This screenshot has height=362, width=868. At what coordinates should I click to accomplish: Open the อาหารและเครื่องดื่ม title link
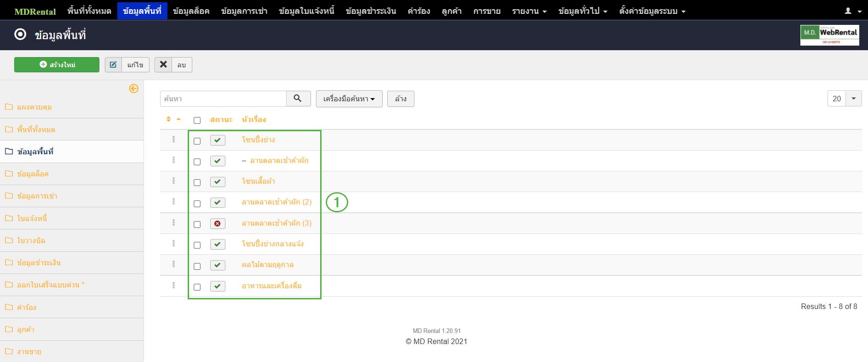point(272,286)
